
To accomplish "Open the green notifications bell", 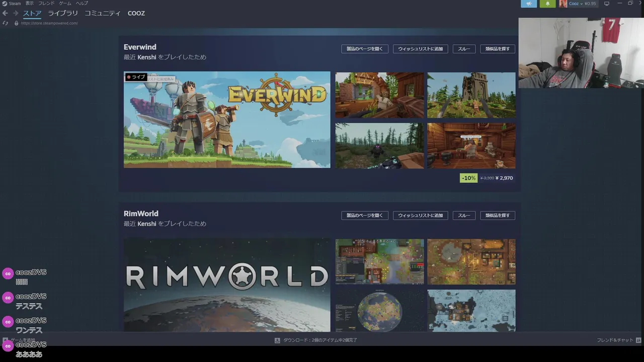I will [547, 4].
